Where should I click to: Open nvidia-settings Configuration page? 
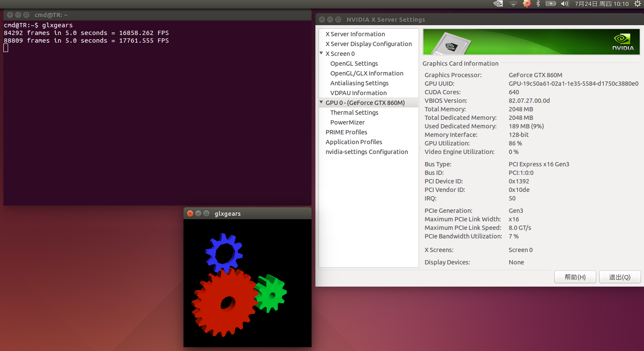pos(367,152)
